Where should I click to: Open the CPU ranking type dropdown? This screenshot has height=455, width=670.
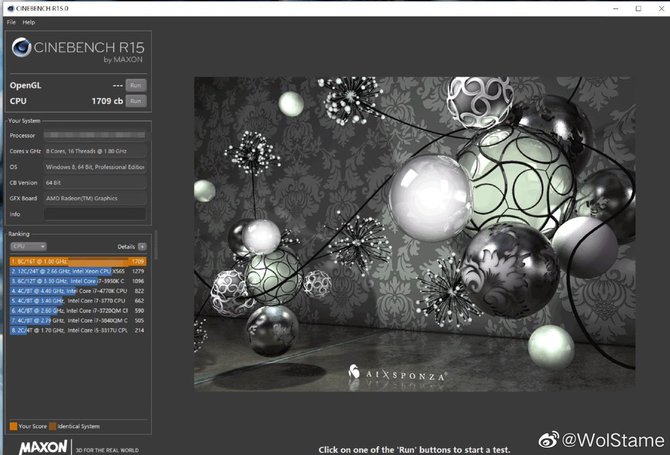(x=28, y=247)
